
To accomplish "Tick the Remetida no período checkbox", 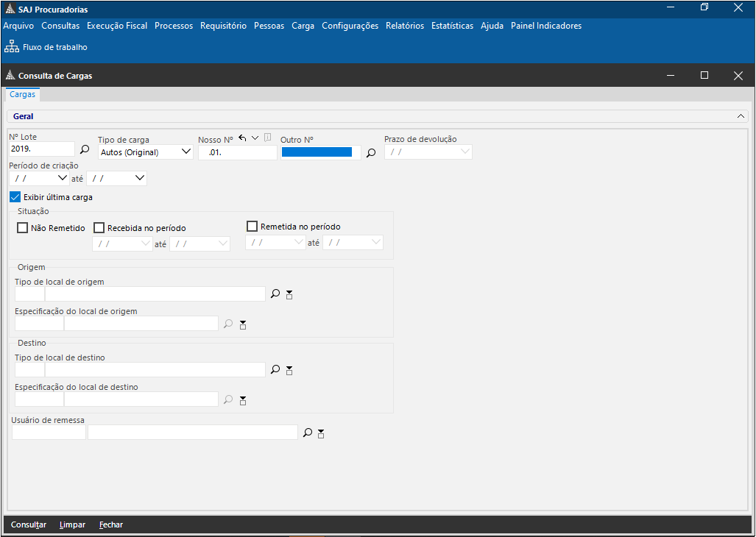I will tap(252, 227).
